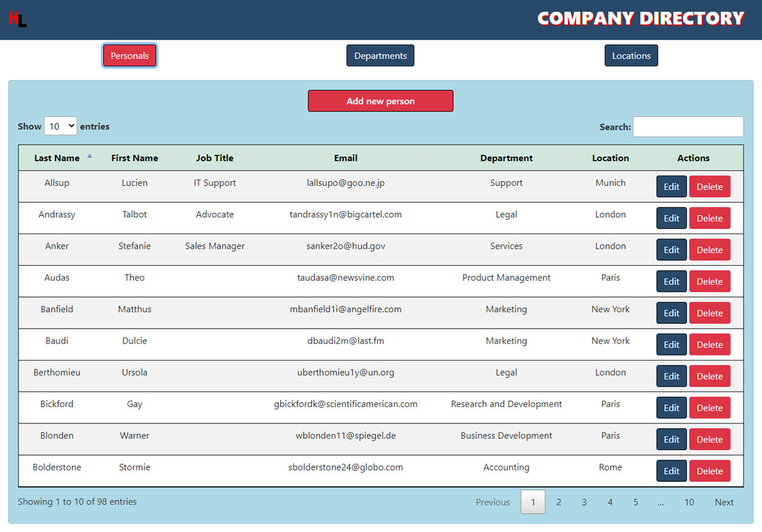The image size is (762, 532).
Task: Open the Show entries dropdown
Action: pyautogui.click(x=60, y=126)
